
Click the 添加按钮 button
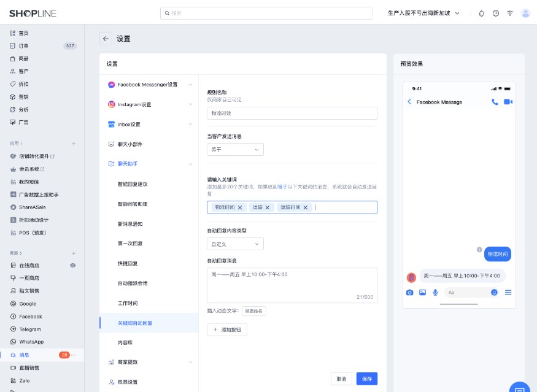227,329
